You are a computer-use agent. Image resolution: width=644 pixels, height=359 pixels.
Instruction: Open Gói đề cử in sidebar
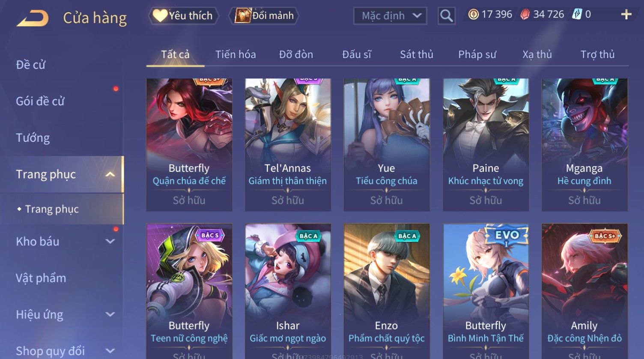tap(40, 101)
